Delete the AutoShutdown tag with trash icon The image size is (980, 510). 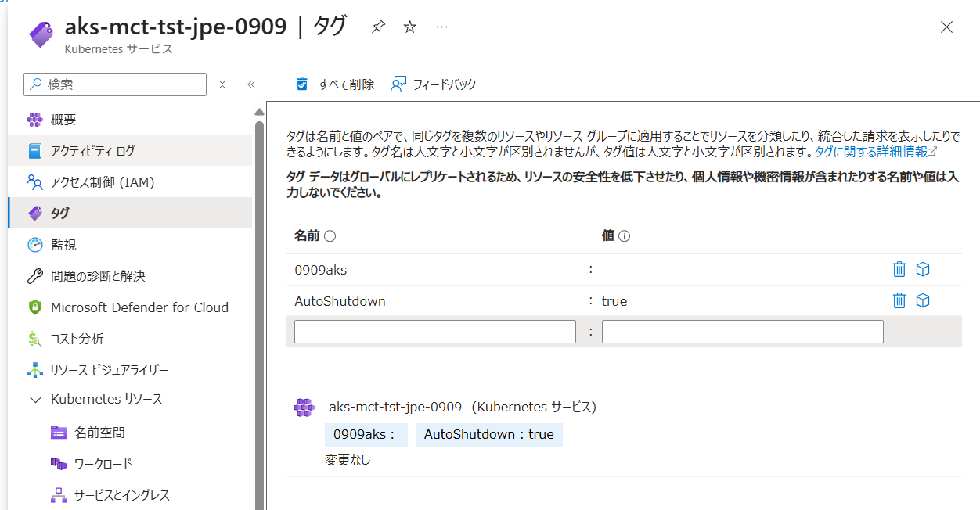coord(899,300)
